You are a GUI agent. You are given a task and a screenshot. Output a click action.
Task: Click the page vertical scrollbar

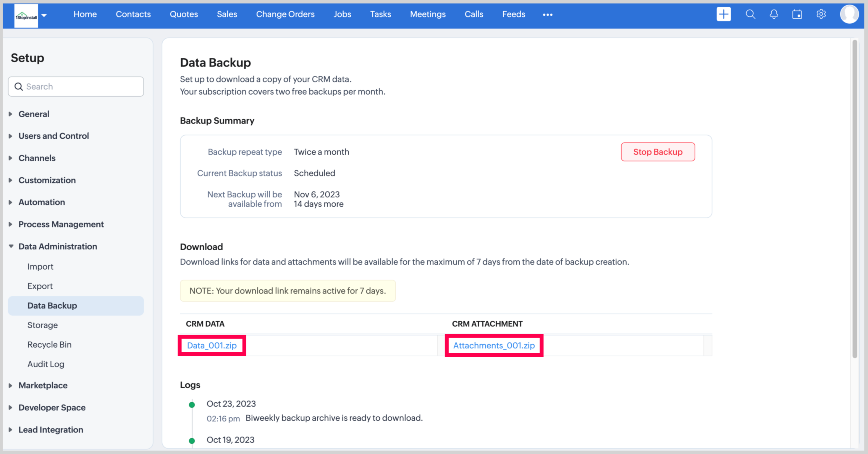click(854, 199)
